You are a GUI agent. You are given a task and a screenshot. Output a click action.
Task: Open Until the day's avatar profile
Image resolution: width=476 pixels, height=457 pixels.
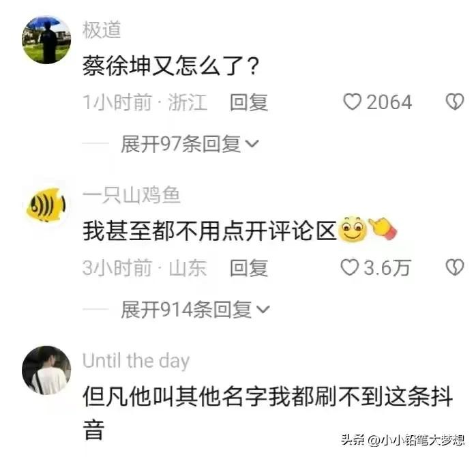click(x=46, y=370)
